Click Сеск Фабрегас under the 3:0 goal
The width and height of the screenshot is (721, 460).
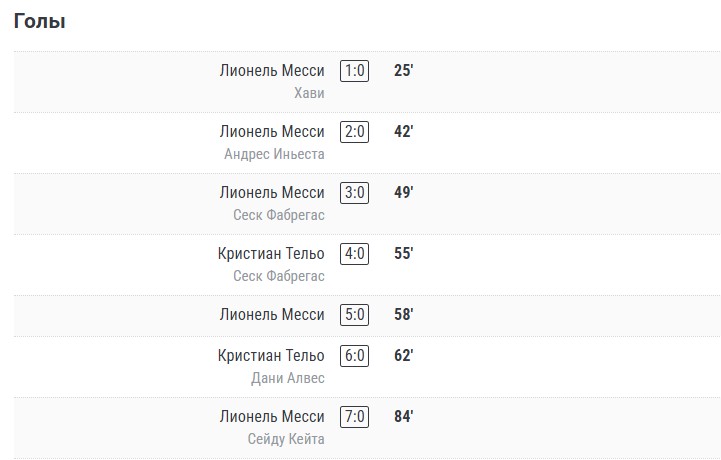(279, 215)
